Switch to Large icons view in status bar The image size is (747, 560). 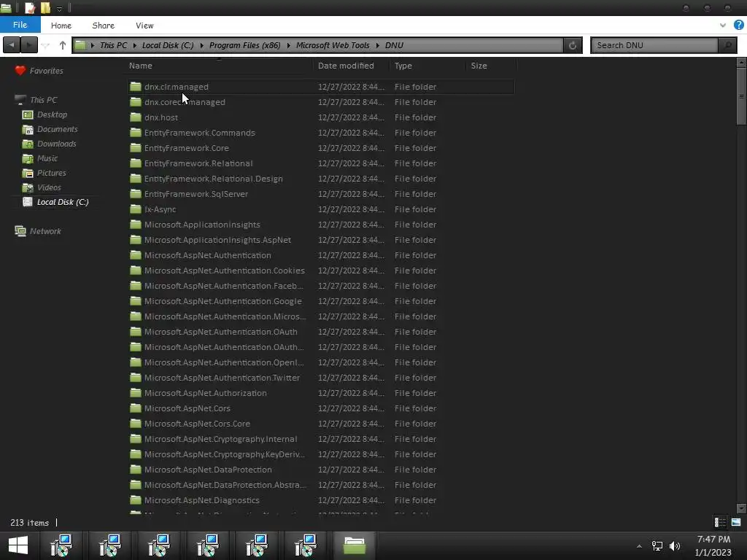(736, 522)
